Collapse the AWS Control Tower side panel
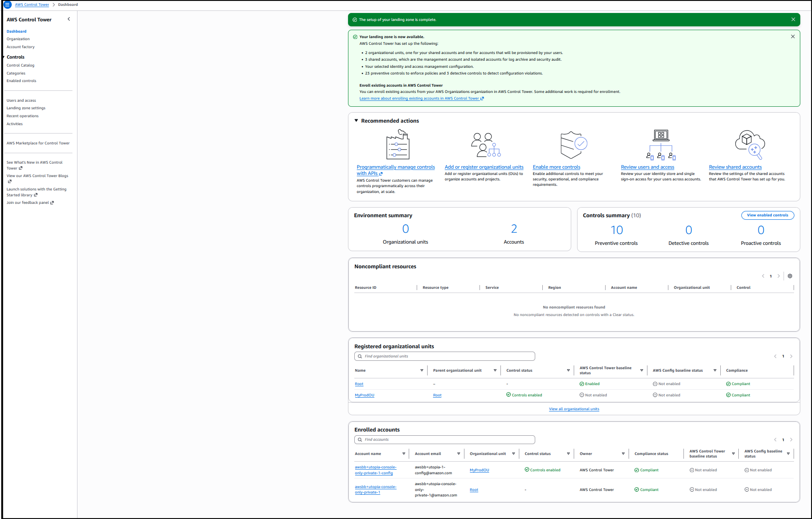This screenshot has width=812, height=519. point(69,19)
